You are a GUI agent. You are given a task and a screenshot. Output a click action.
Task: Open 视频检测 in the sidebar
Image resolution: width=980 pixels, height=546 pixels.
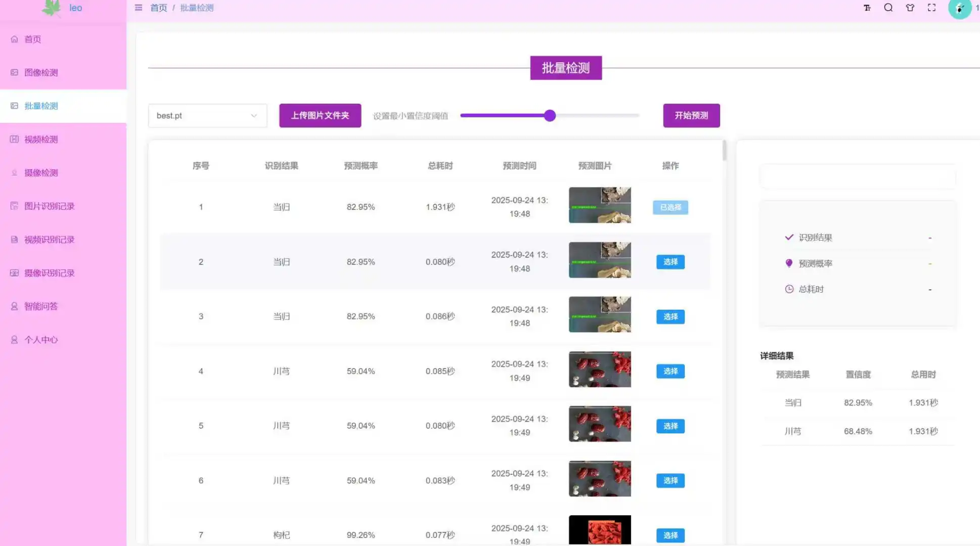[40, 139]
